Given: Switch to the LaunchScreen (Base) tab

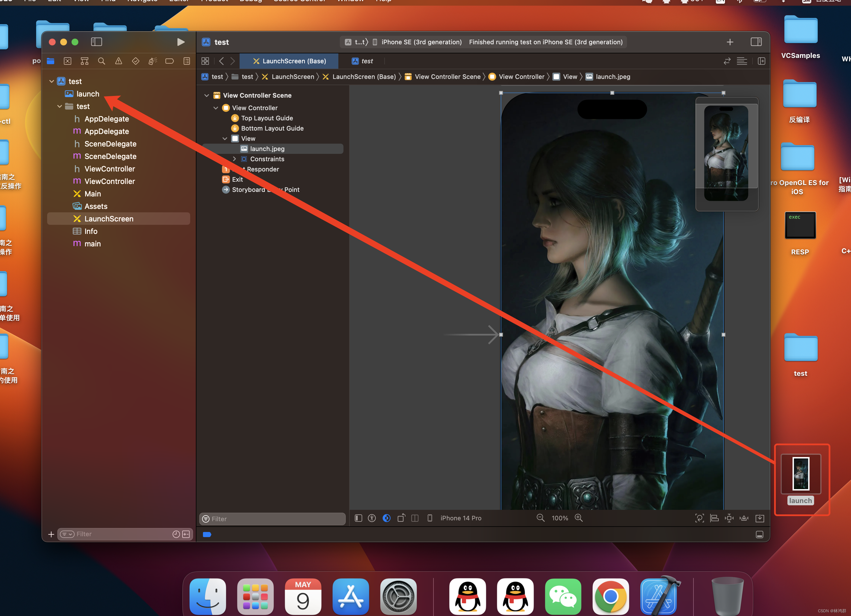Looking at the screenshot, I should [x=289, y=61].
